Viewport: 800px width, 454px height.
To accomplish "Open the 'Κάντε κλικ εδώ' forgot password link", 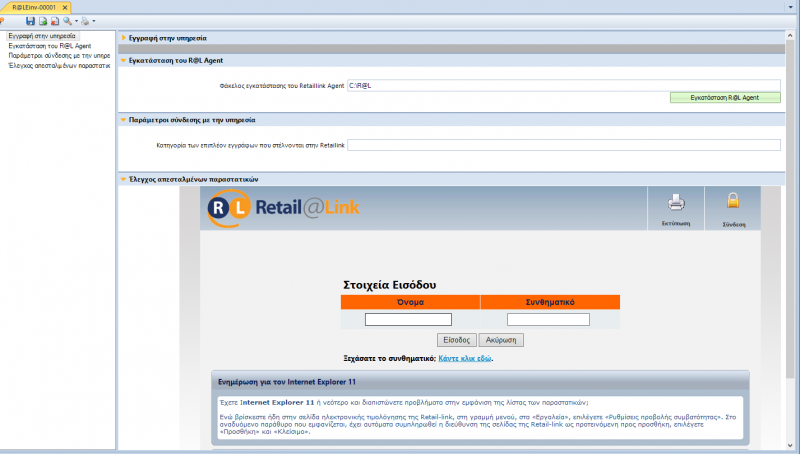I will [465, 359].
